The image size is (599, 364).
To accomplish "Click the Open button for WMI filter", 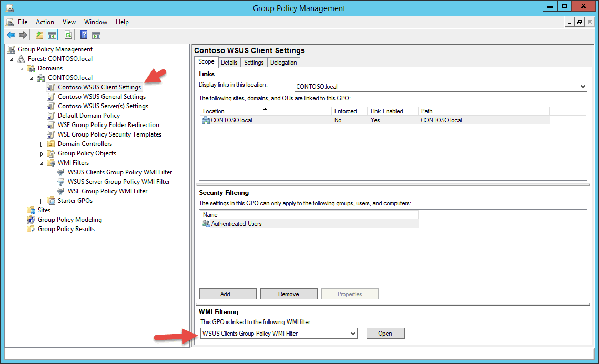I will [x=385, y=334].
